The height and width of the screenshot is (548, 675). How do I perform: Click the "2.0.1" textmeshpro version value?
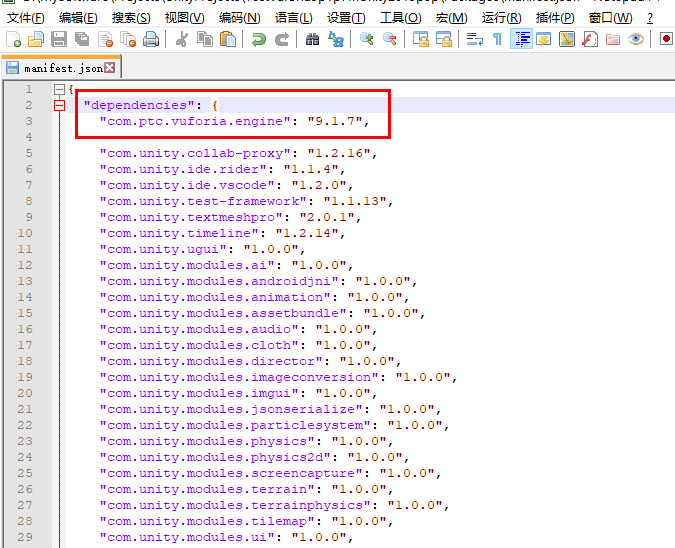pyautogui.click(x=326, y=217)
